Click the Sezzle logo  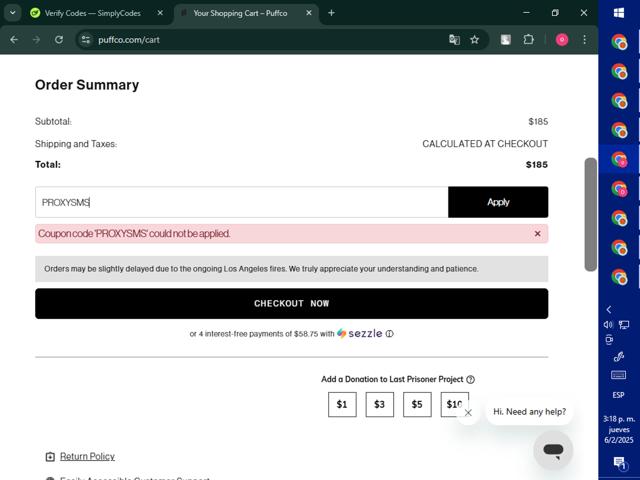click(x=360, y=333)
